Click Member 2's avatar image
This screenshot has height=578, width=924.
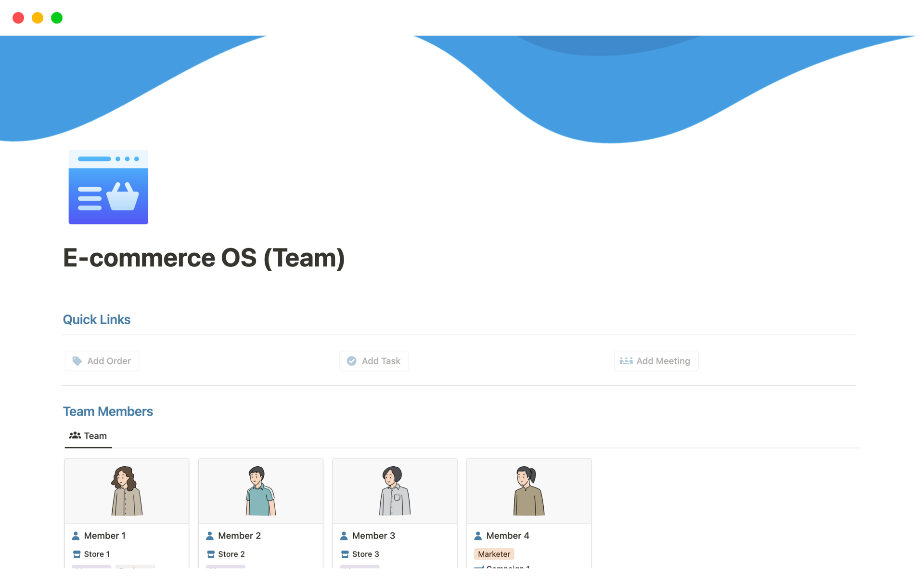click(x=260, y=490)
